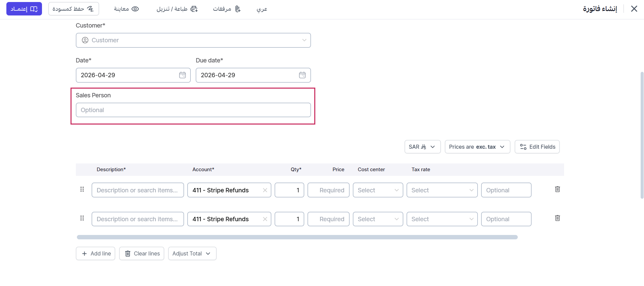Viewport: 644px width, 286px height.
Task: Close the create invoice window
Action: (x=634, y=9)
